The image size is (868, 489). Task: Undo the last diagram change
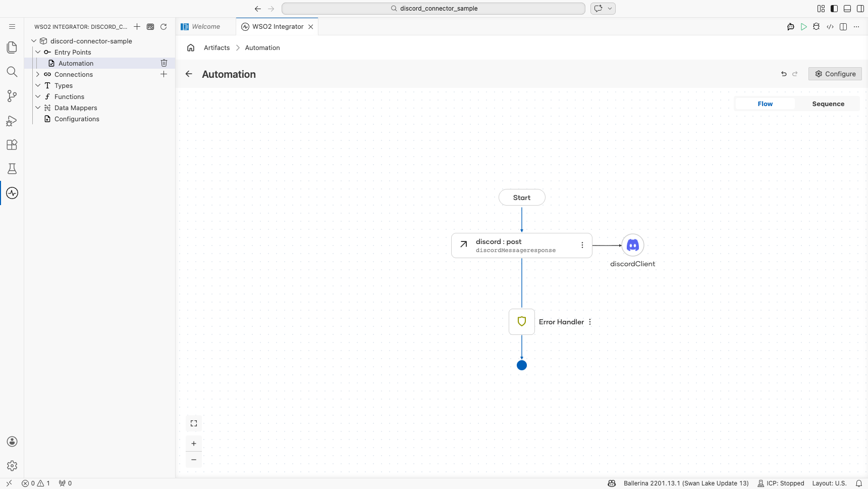pyautogui.click(x=784, y=74)
